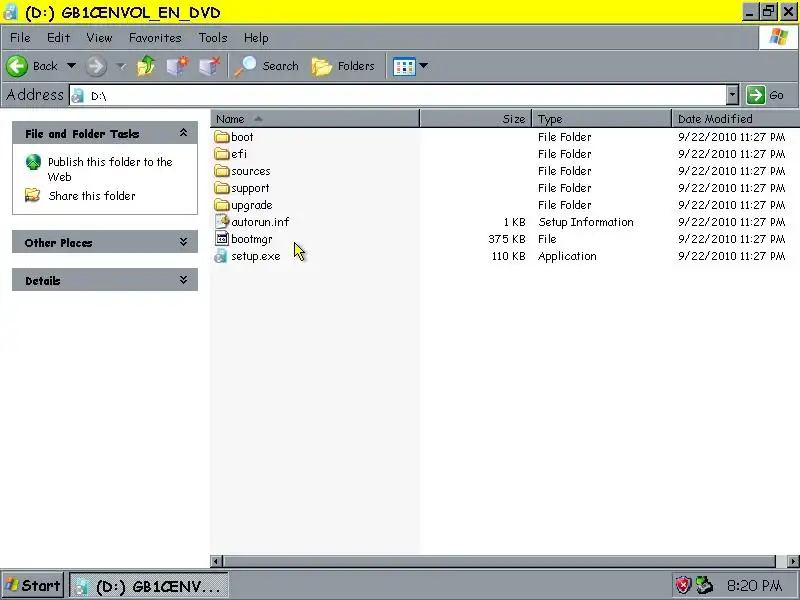
Task: Select the setup.exe application icon
Action: coord(221,256)
